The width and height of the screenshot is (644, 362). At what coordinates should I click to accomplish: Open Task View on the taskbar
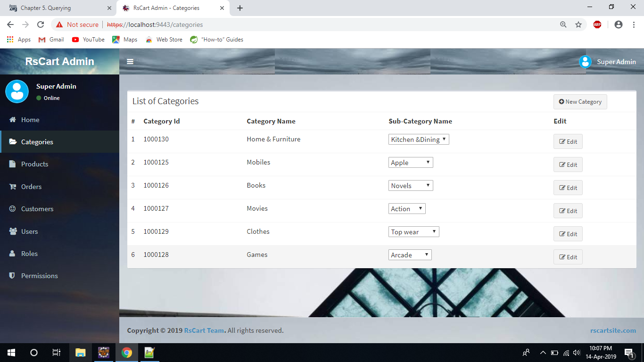click(x=57, y=353)
